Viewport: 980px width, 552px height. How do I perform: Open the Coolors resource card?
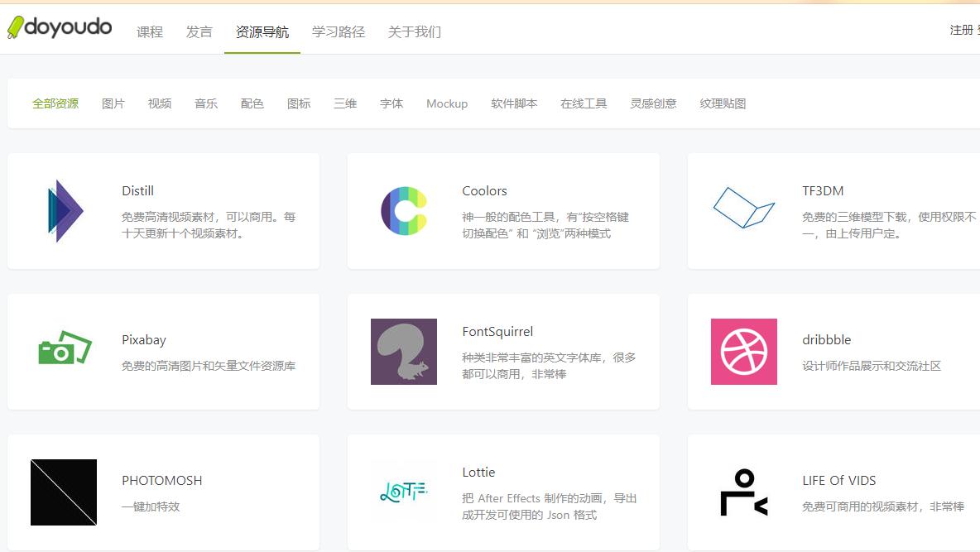(503, 210)
